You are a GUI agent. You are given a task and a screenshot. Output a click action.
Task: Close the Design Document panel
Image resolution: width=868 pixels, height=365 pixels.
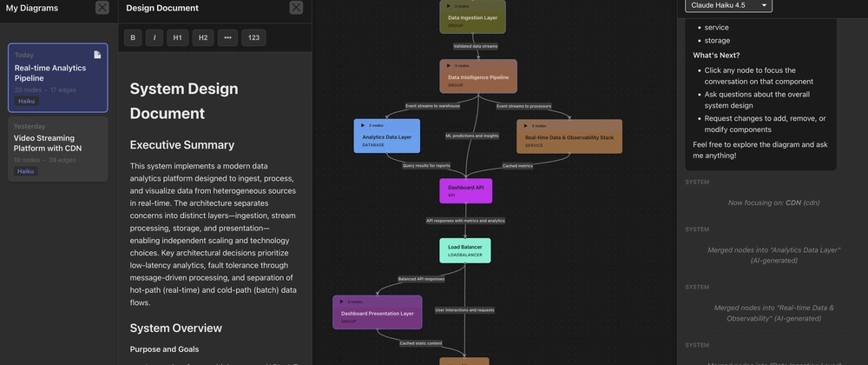(x=296, y=8)
